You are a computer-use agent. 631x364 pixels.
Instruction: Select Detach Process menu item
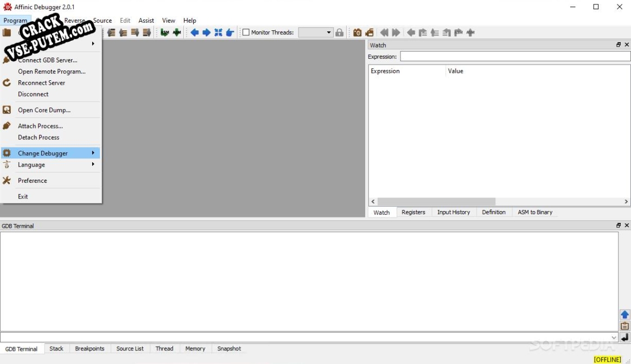pos(50,137)
